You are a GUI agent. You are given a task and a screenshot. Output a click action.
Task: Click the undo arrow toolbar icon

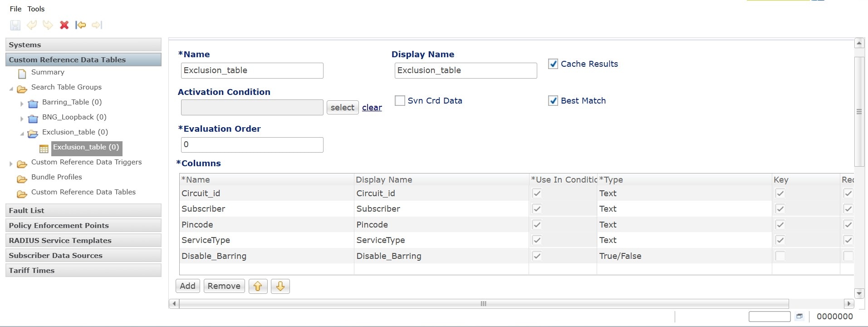(31, 25)
